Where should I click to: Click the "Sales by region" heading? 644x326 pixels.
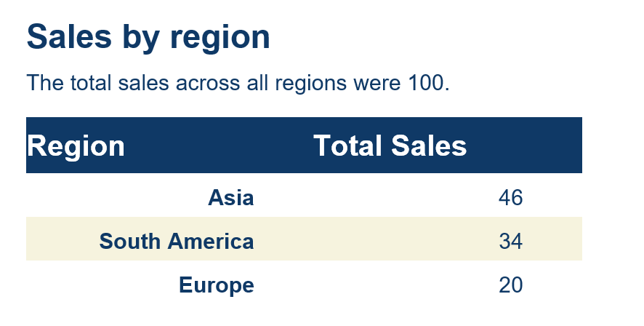(x=148, y=37)
